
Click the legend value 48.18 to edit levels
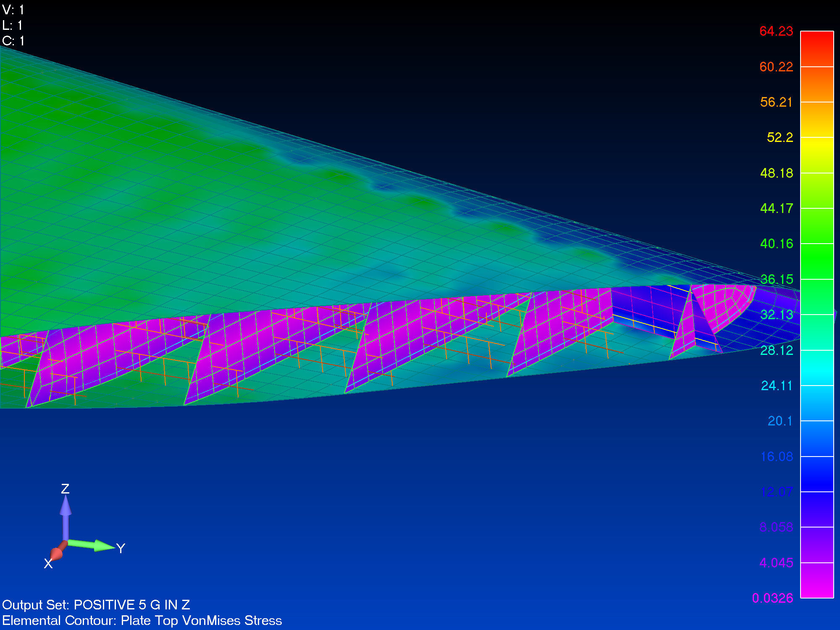pyautogui.click(x=776, y=173)
